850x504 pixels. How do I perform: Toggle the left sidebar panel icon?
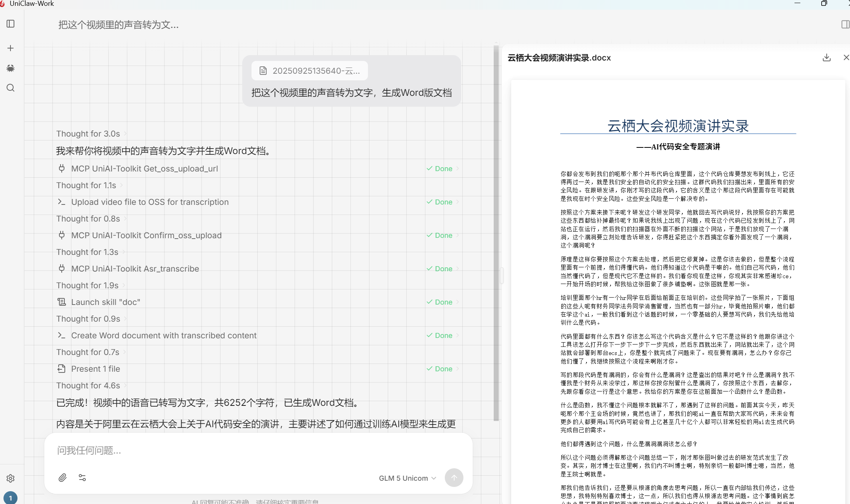click(x=10, y=24)
